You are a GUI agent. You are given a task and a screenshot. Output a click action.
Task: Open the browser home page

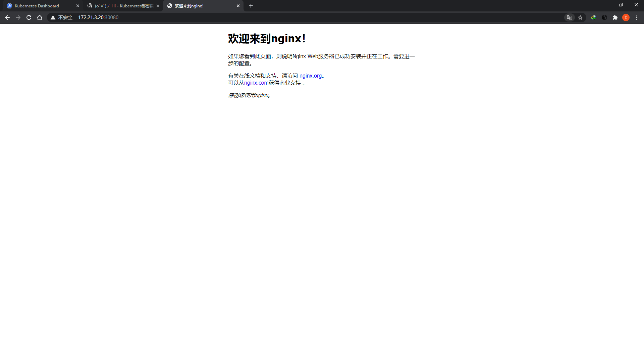(40, 17)
